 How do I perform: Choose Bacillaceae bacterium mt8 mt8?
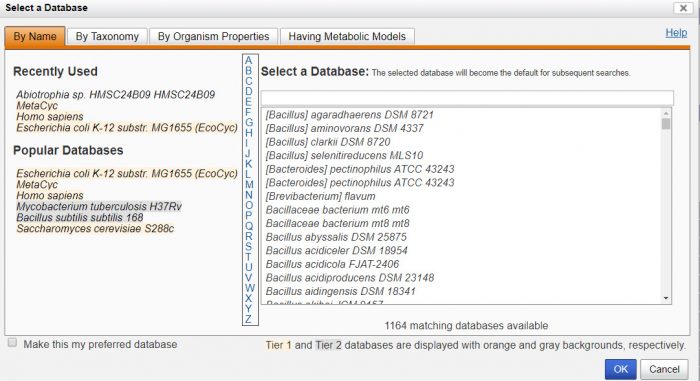click(338, 223)
